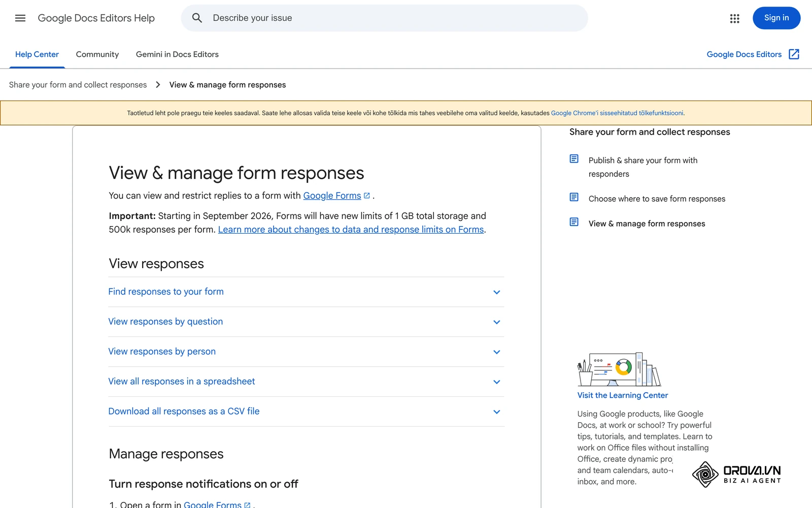This screenshot has height=508, width=812.
Task: Open the Google apps grid
Action: point(734,18)
